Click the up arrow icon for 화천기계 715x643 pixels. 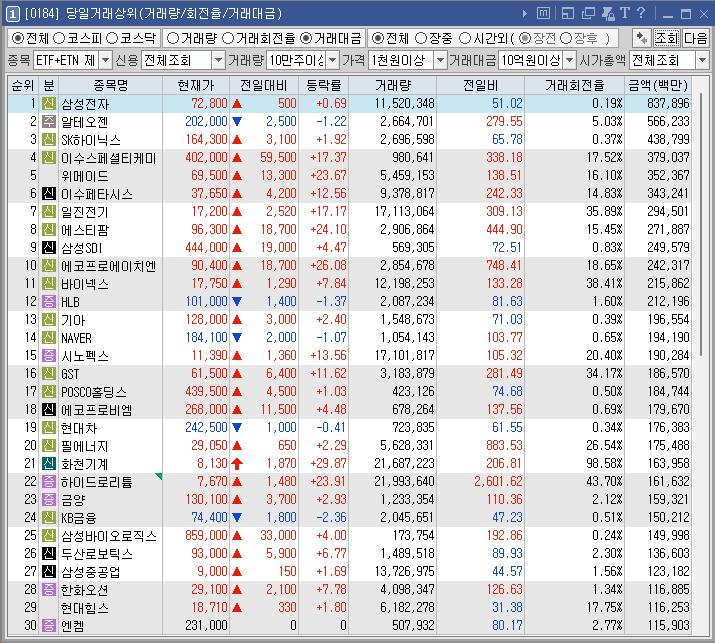(237, 464)
